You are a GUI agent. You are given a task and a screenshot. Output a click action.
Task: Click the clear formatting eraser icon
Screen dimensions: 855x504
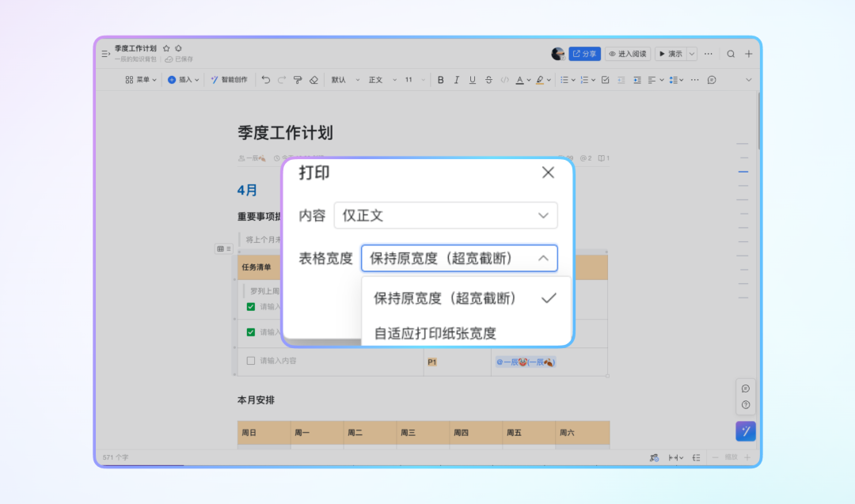click(x=313, y=80)
